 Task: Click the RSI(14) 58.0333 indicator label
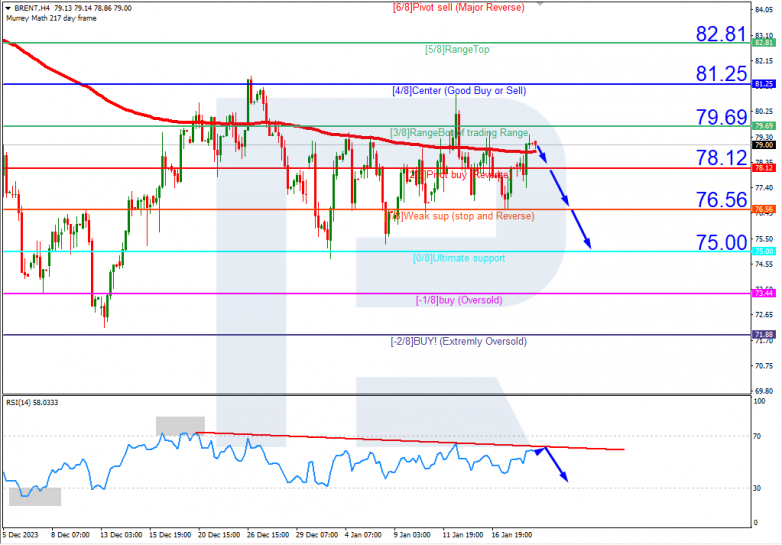[32, 402]
